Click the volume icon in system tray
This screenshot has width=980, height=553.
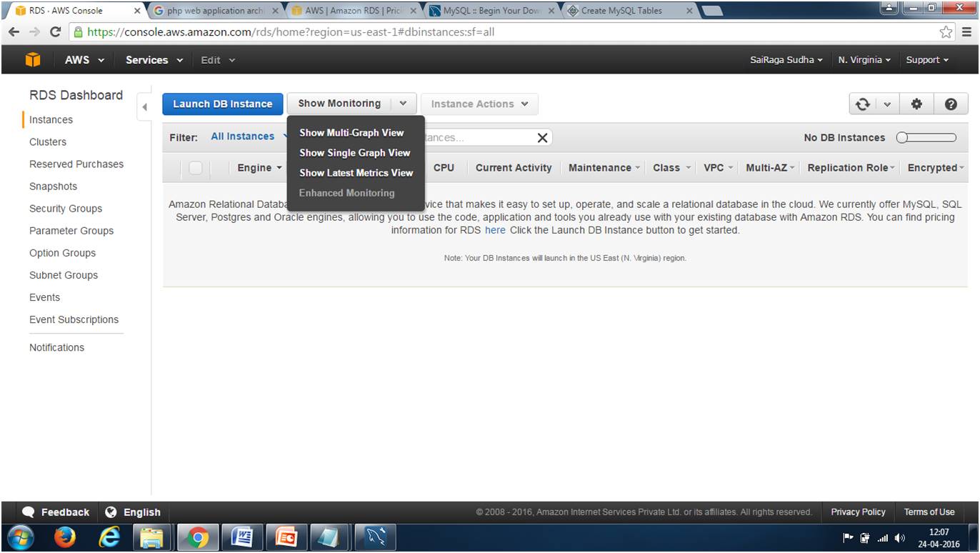(899, 538)
